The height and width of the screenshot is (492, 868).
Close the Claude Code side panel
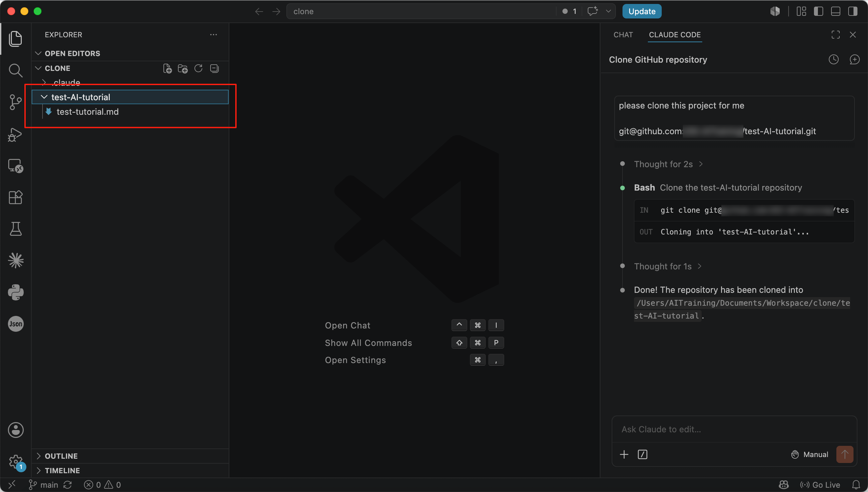coord(853,35)
